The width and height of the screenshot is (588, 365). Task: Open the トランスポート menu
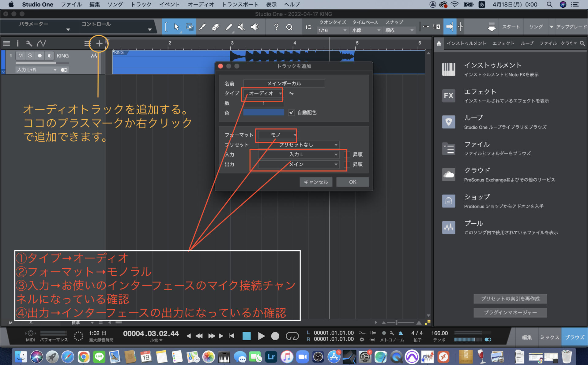tap(240, 5)
